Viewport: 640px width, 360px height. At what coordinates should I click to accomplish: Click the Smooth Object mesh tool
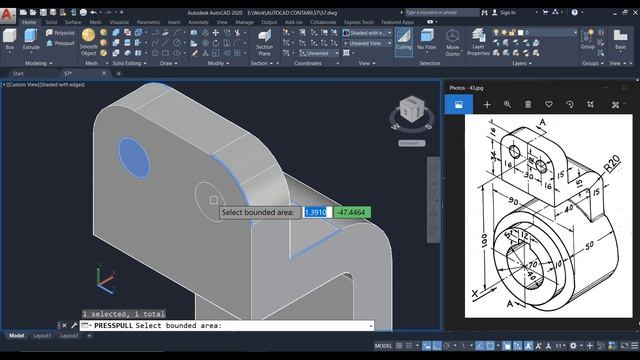coord(89,42)
